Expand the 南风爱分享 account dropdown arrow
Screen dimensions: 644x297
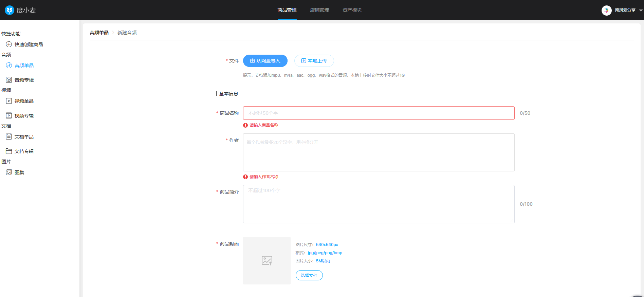coord(641,11)
